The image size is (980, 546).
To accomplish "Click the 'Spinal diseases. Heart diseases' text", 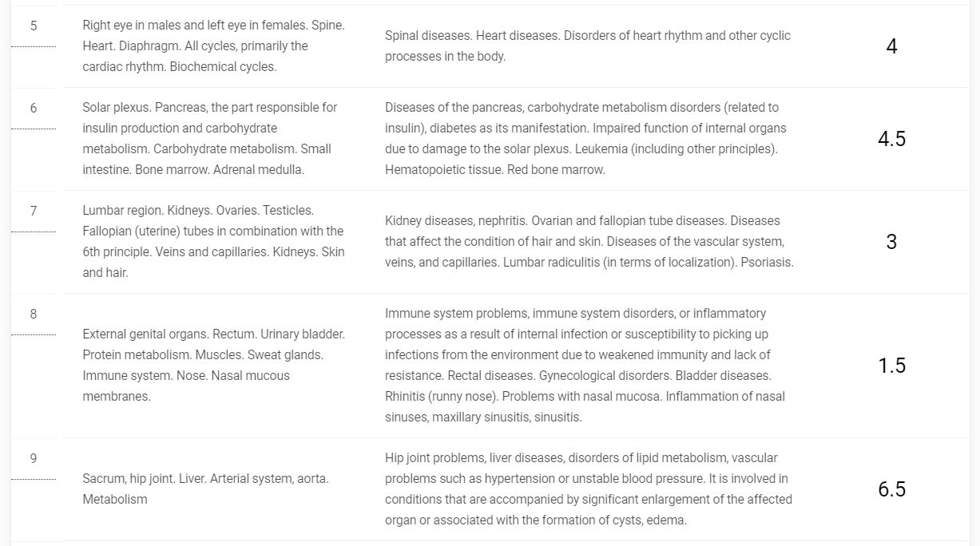I will tap(588, 46).
